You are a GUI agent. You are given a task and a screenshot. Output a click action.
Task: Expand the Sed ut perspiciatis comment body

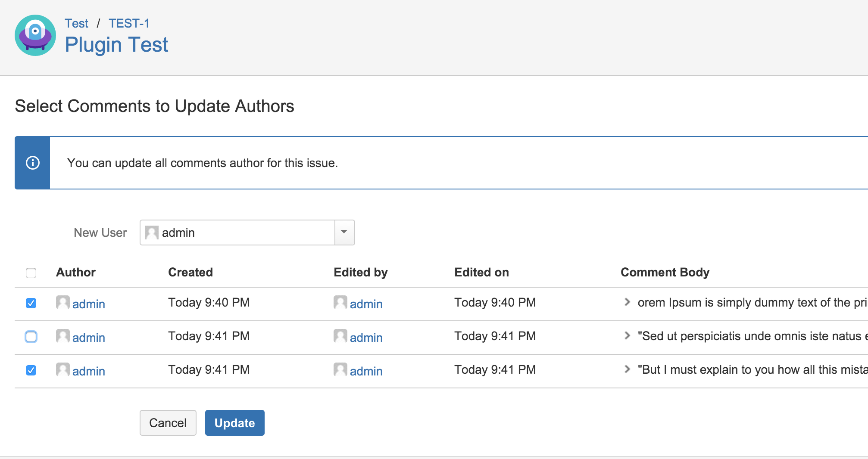[x=627, y=336]
